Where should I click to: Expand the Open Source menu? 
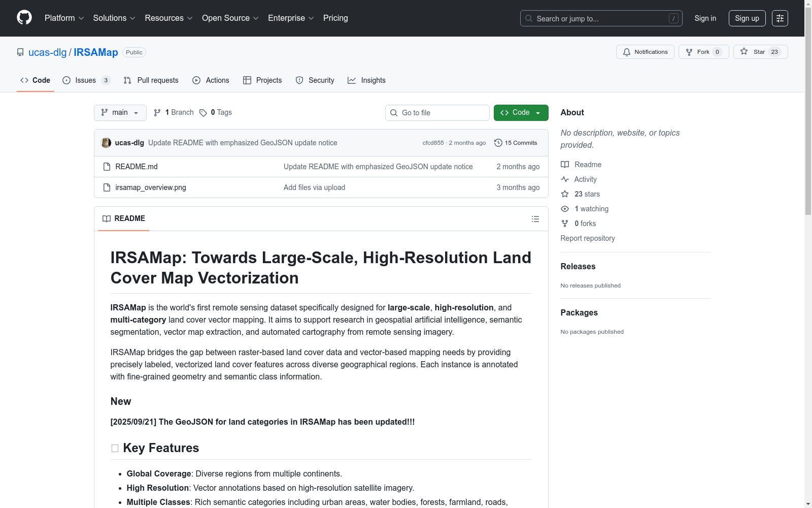point(230,18)
